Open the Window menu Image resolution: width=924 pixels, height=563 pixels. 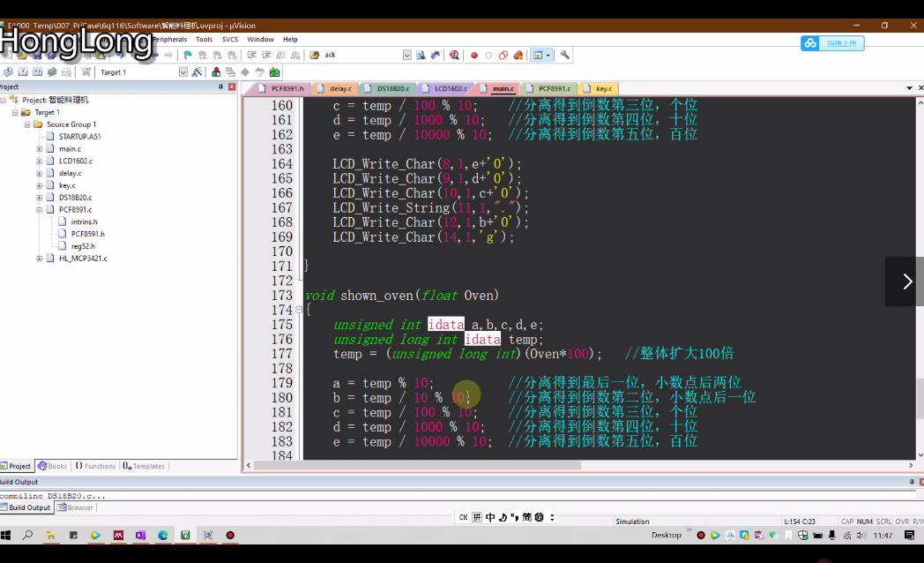(x=260, y=40)
